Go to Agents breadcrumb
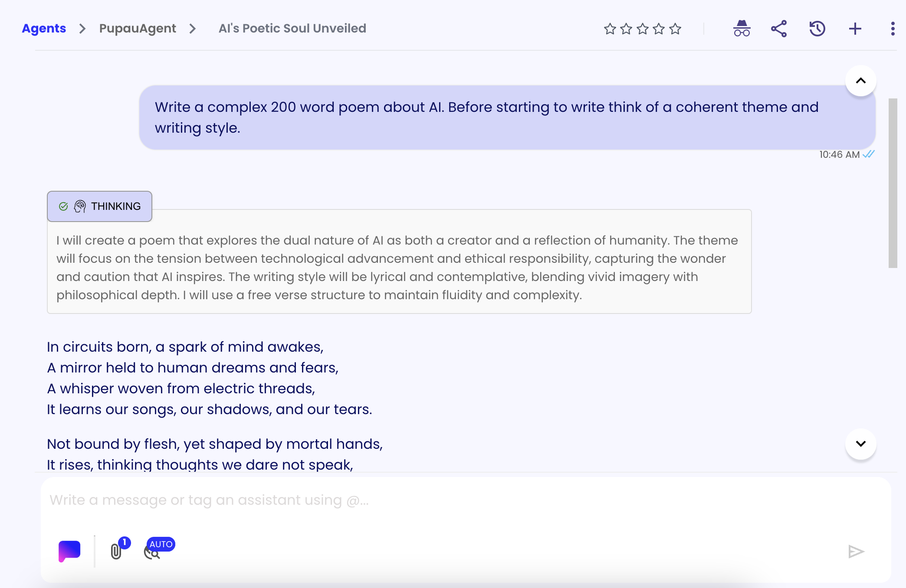Screen dimensions: 906x588 tap(44, 28)
